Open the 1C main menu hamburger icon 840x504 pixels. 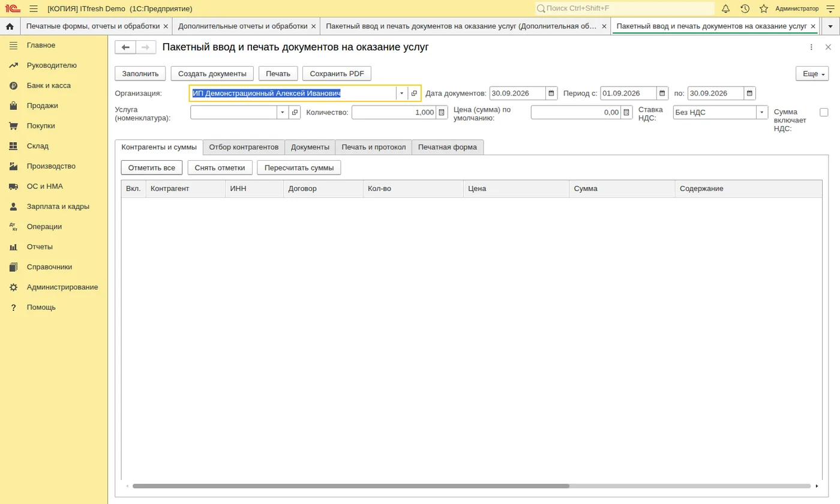coord(33,8)
